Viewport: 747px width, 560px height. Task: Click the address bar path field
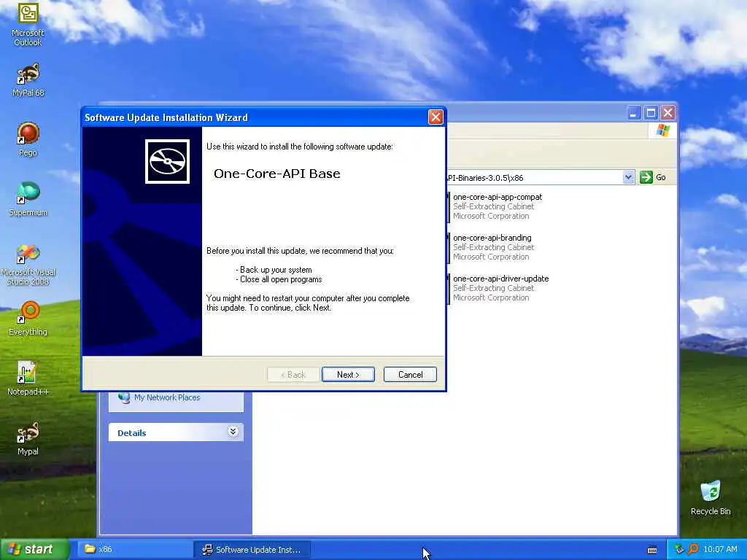click(533, 178)
